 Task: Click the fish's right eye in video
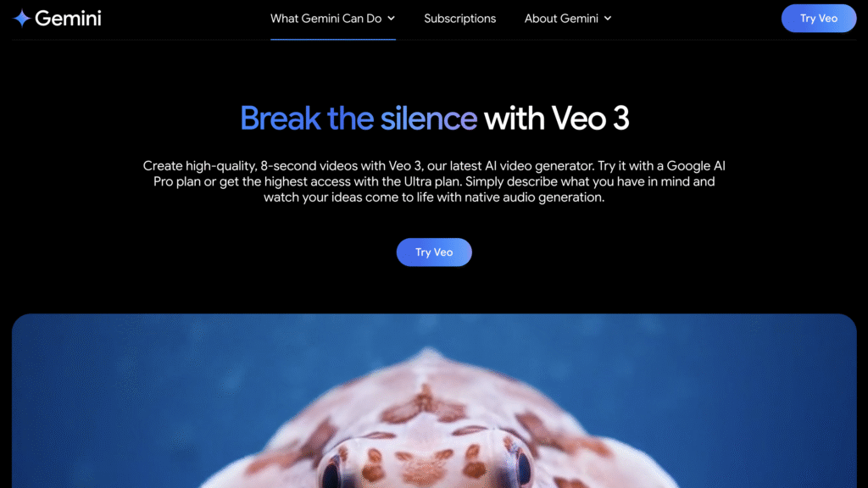(x=521, y=469)
